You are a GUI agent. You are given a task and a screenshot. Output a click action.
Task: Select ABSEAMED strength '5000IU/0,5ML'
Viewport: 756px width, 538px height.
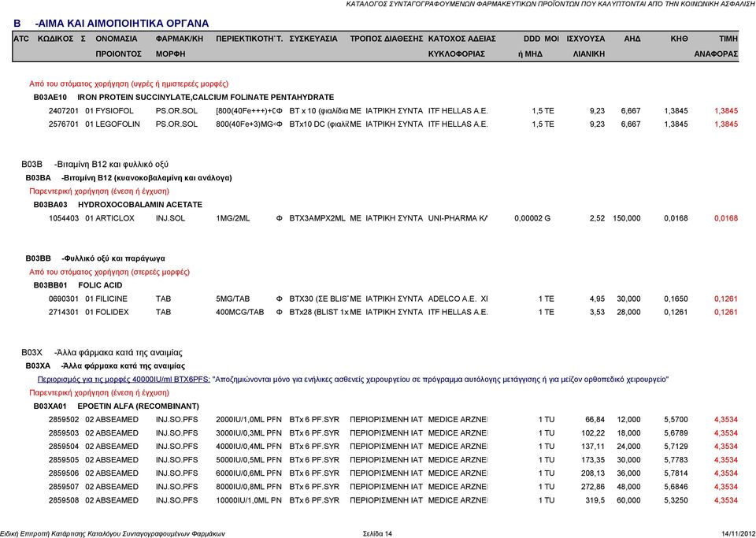pyautogui.click(x=239, y=460)
